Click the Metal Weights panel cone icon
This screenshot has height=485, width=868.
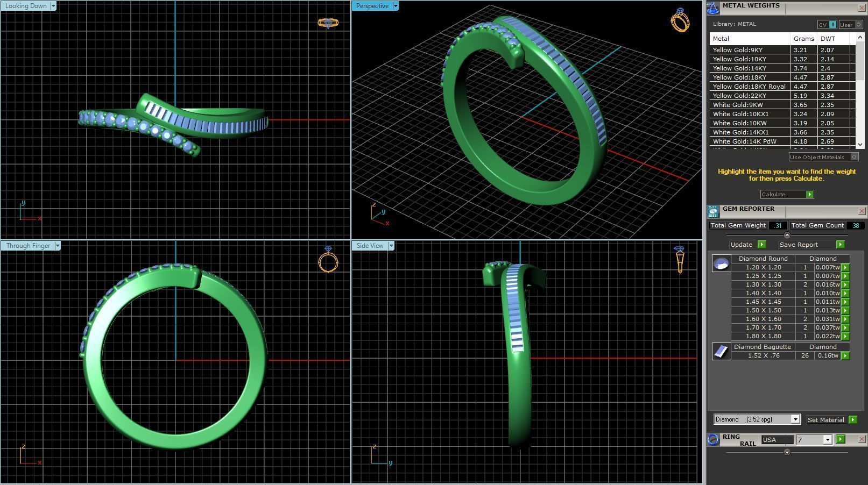713,8
